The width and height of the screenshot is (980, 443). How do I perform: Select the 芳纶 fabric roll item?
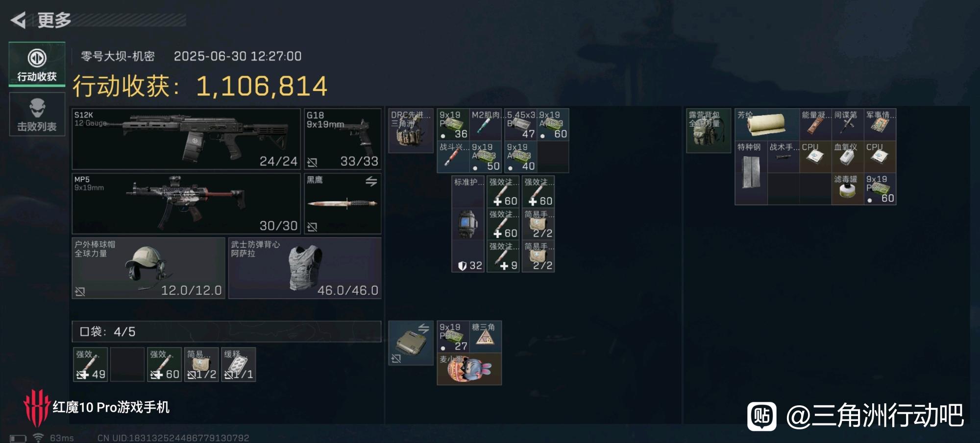[x=767, y=124]
